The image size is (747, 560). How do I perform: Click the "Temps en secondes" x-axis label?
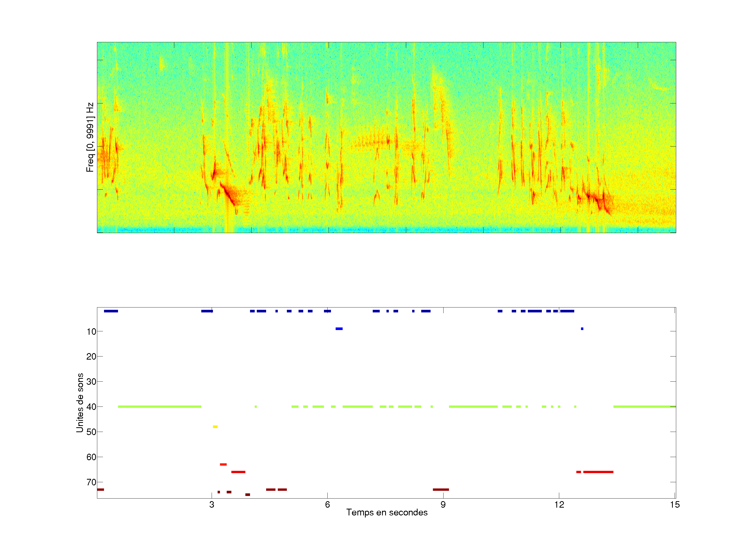(387, 512)
